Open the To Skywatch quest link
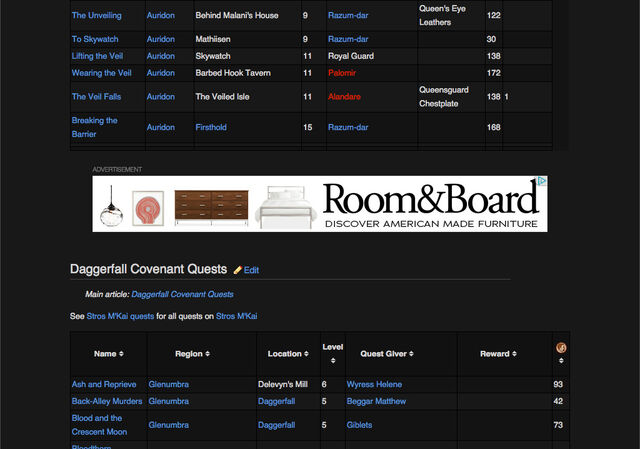The width and height of the screenshot is (640, 449). click(95, 39)
